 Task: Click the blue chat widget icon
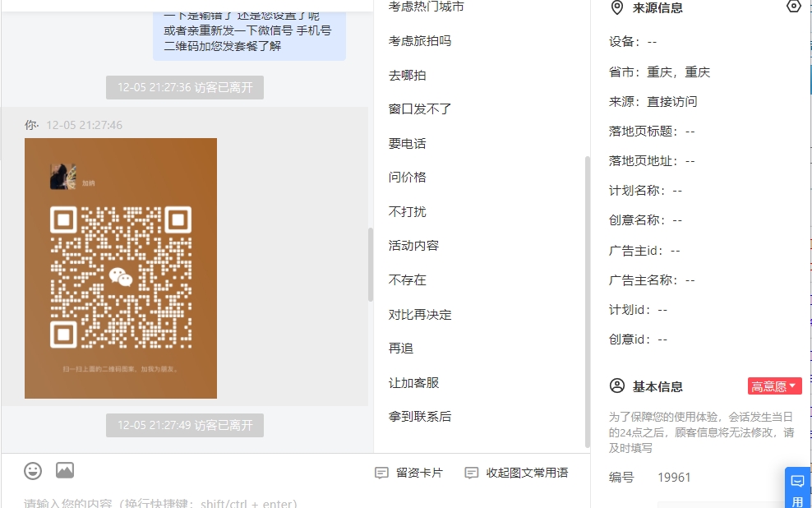coord(797,482)
